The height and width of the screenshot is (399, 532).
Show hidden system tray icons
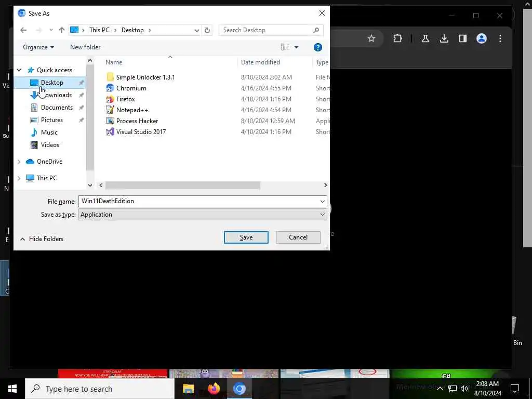click(x=440, y=389)
